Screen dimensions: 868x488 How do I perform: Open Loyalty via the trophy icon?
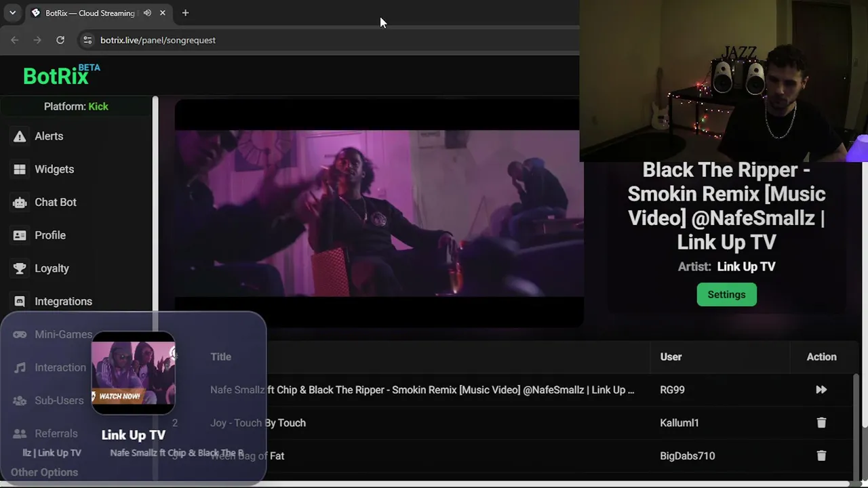point(20,268)
